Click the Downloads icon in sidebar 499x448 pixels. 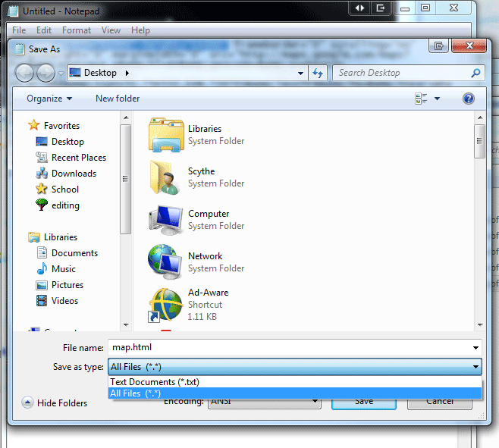[x=42, y=173]
